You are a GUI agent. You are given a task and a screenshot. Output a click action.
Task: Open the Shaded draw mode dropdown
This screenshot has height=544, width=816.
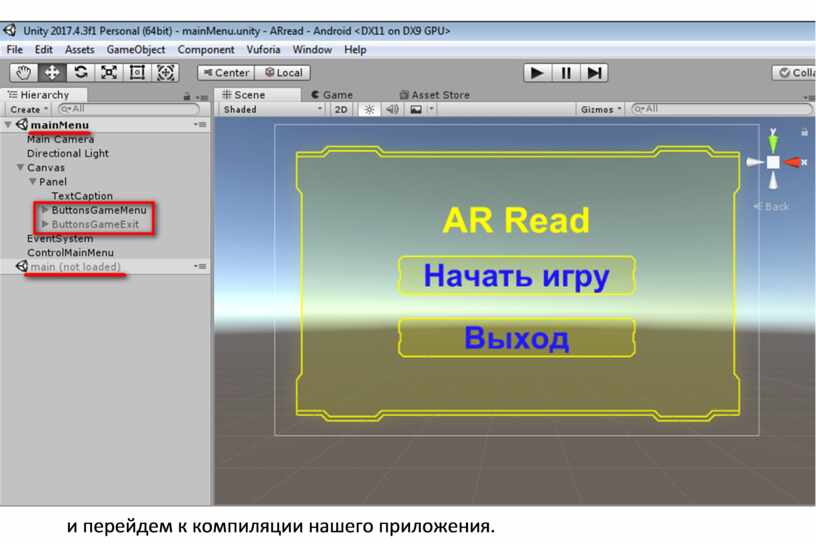[x=272, y=109]
